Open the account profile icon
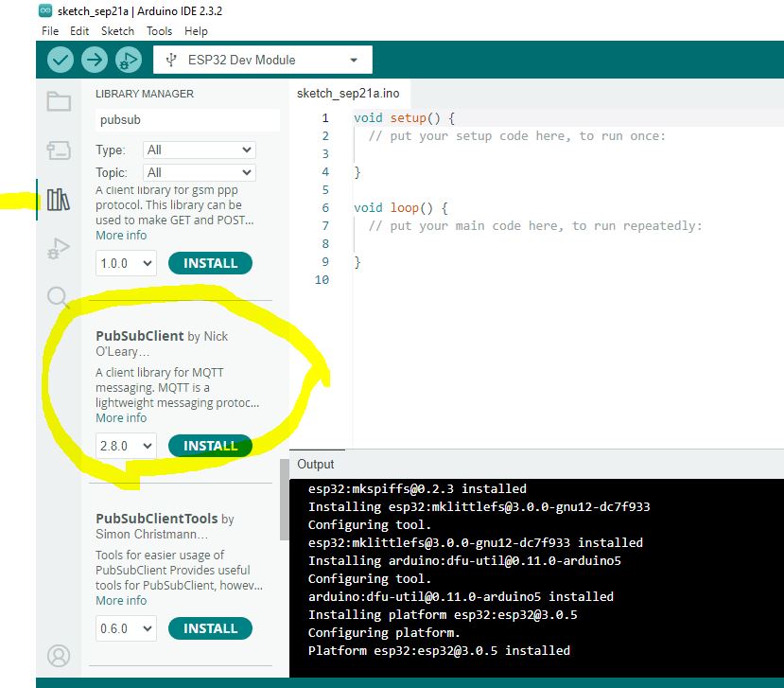 point(59,656)
